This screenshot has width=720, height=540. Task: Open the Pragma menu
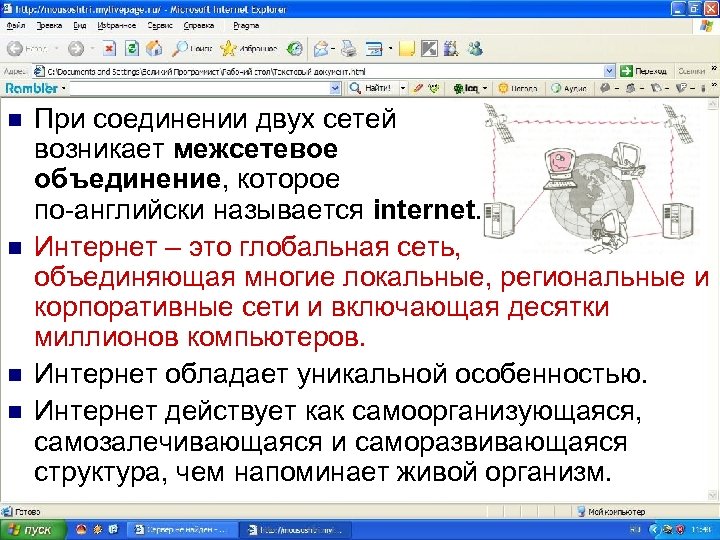point(246,25)
